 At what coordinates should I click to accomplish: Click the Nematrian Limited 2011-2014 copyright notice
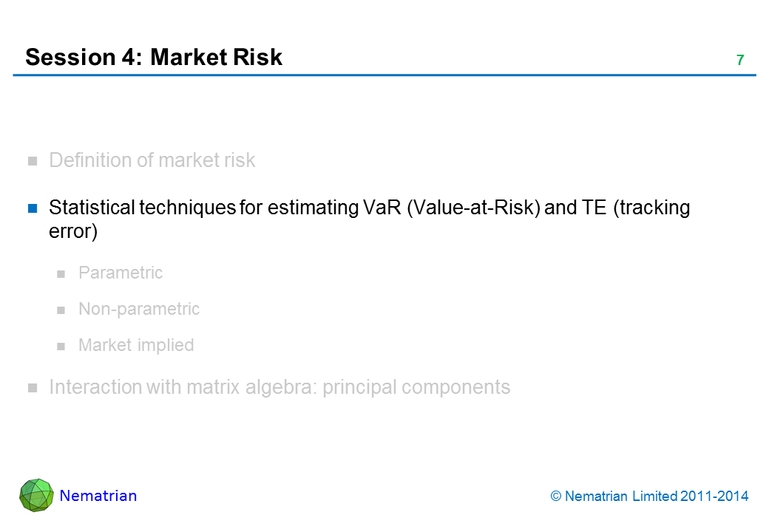click(650, 497)
